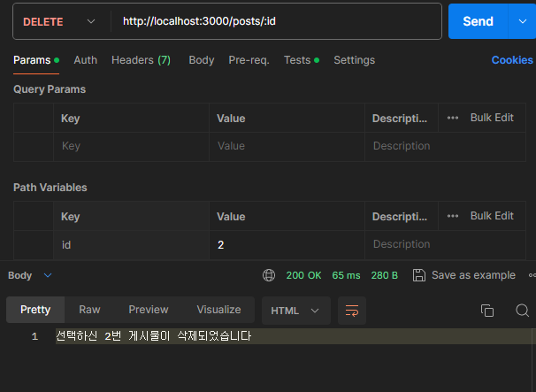Open the HTML format dropdown

click(x=296, y=311)
